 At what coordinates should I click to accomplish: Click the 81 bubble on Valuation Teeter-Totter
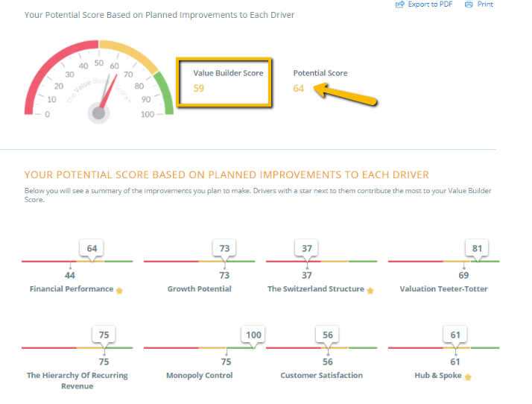pos(477,248)
